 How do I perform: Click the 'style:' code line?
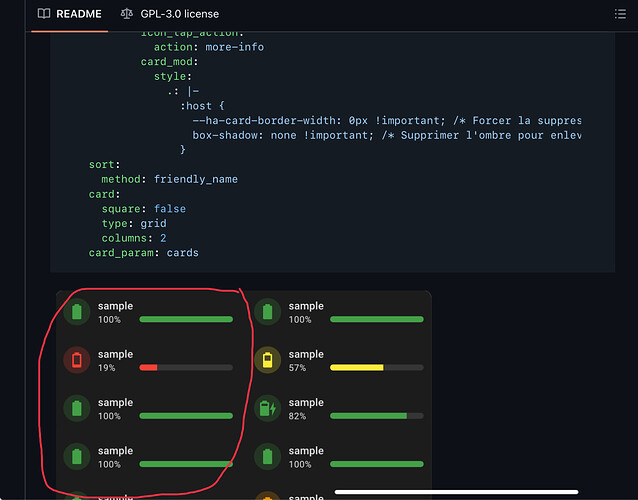(x=173, y=76)
